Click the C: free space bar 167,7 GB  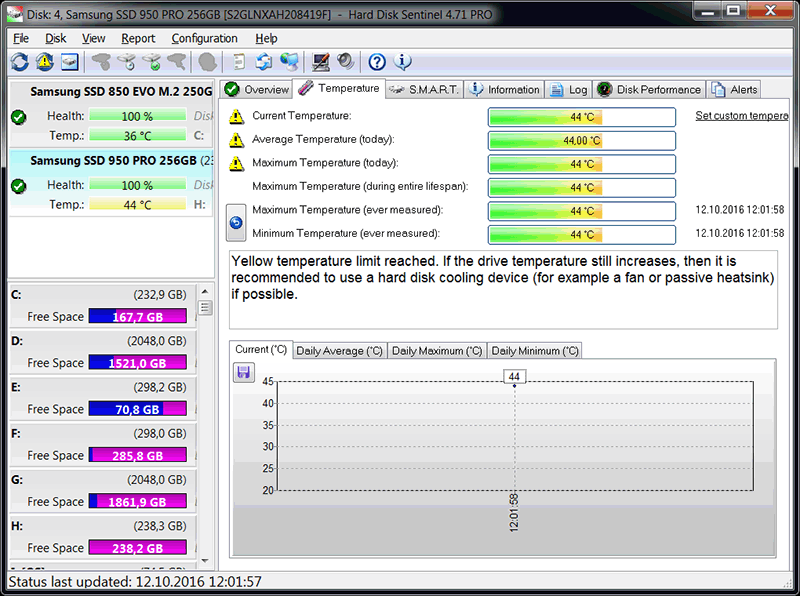point(138,317)
